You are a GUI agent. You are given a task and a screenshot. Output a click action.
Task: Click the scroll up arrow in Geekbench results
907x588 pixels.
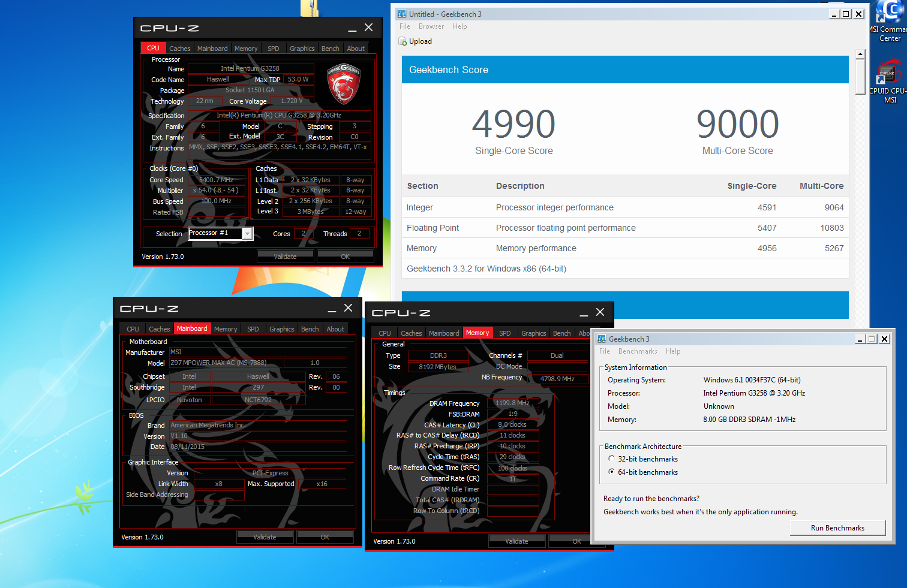click(x=860, y=55)
